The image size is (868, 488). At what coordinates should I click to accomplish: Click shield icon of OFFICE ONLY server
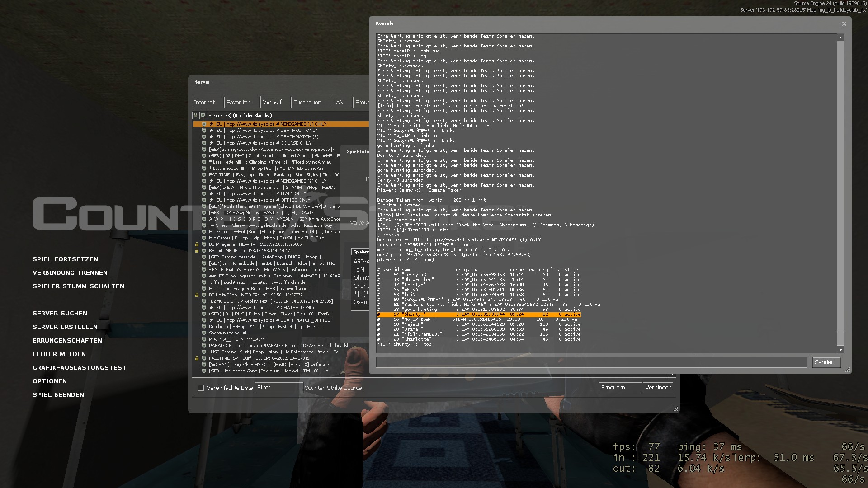204,200
